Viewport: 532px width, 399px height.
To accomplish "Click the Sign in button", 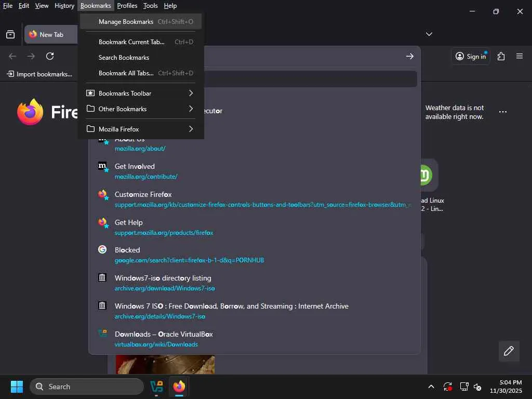I will pos(471,56).
